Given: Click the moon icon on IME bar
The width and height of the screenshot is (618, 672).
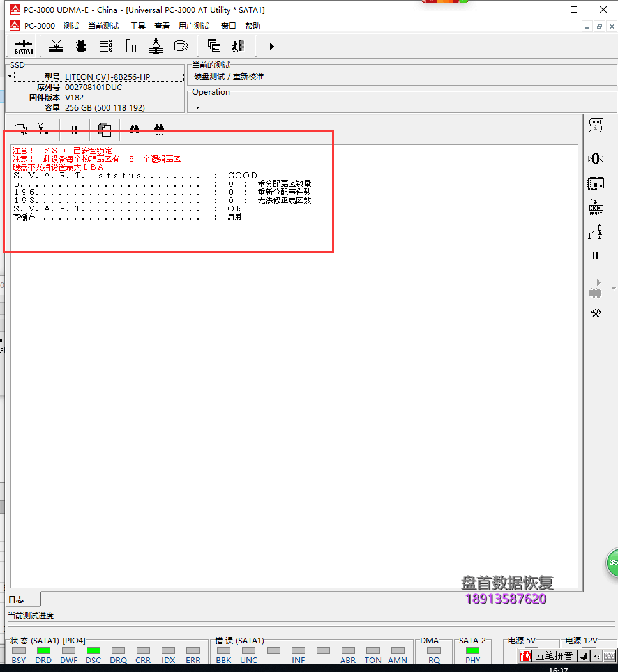Looking at the screenshot, I should point(584,656).
